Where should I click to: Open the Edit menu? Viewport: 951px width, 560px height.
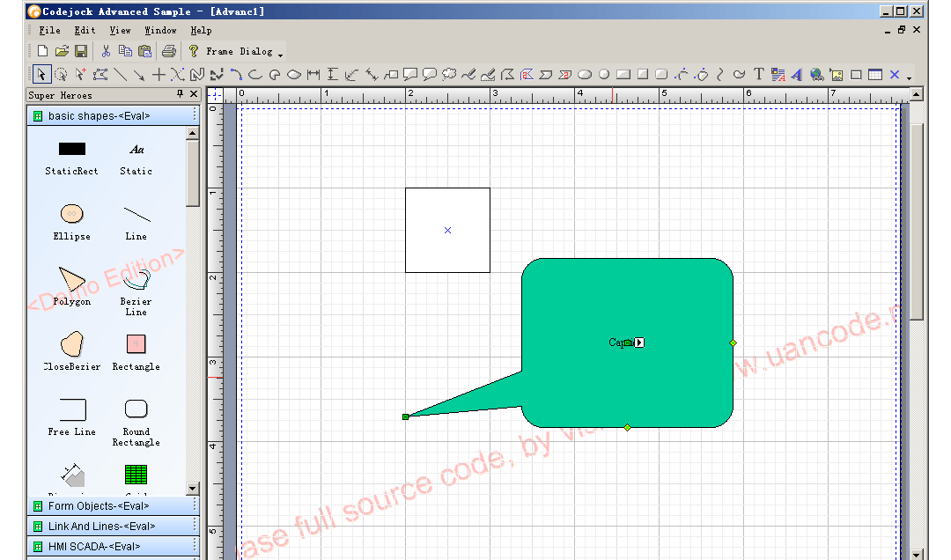(85, 30)
